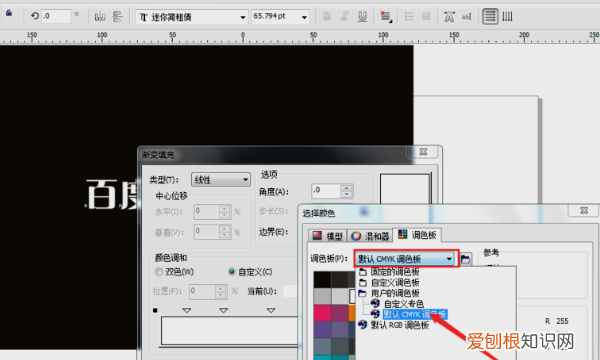Click the vertical text direction icon

pyautogui.click(x=507, y=16)
